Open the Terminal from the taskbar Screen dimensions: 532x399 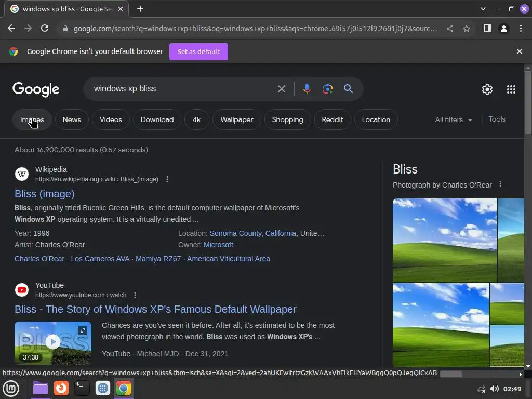[x=82, y=389]
